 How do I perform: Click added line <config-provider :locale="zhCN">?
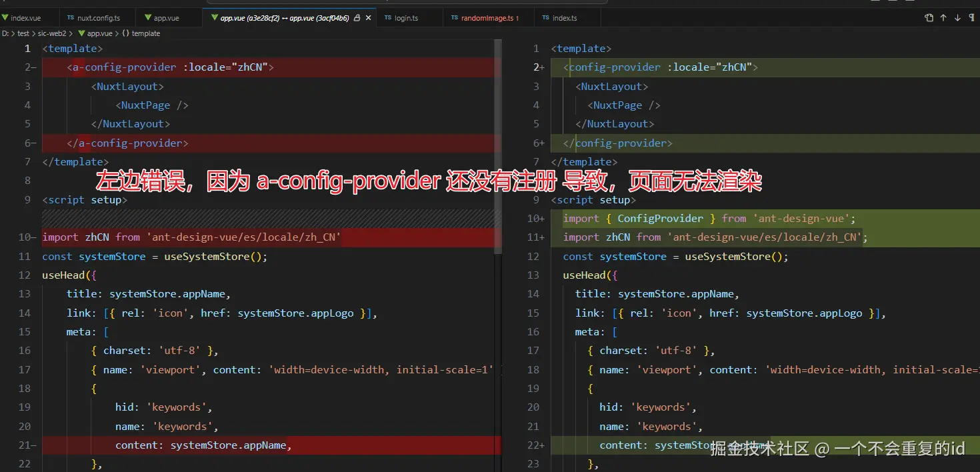pos(660,67)
